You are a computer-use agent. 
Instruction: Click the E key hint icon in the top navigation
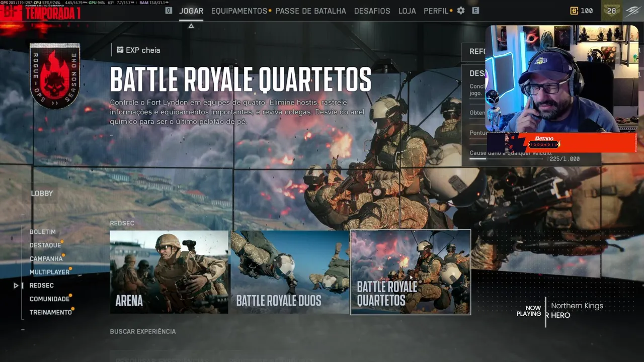[x=475, y=11]
